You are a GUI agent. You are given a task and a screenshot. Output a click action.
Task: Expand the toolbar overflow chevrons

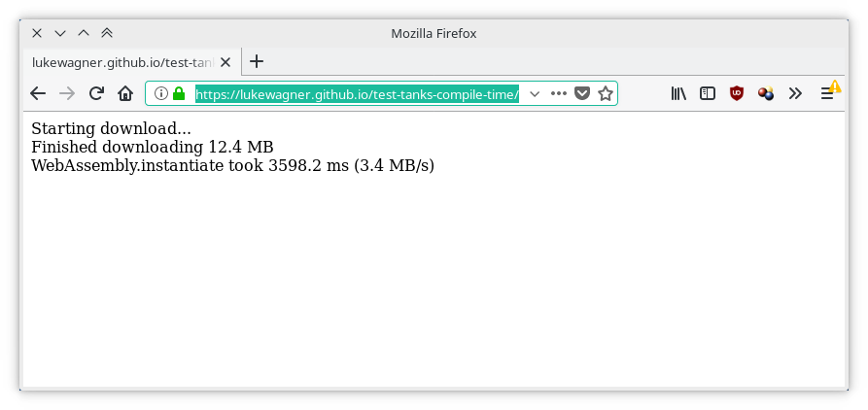point(795,93)
